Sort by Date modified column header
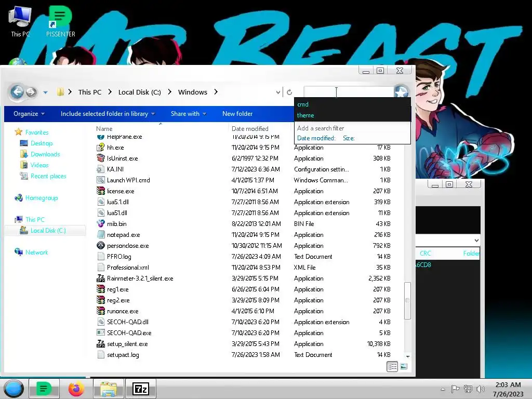This screenshot has height=399, width=532. click(250, 129)
